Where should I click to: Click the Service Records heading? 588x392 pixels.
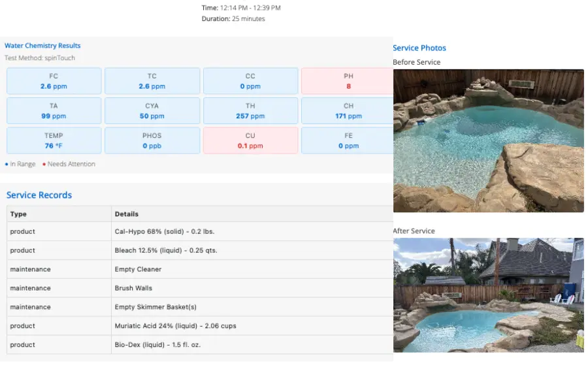(39, 195)
